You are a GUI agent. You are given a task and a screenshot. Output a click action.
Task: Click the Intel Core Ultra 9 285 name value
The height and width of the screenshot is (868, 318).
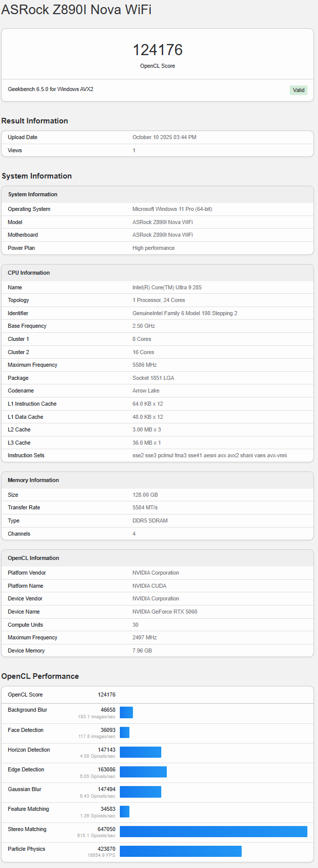pos(167,287)
